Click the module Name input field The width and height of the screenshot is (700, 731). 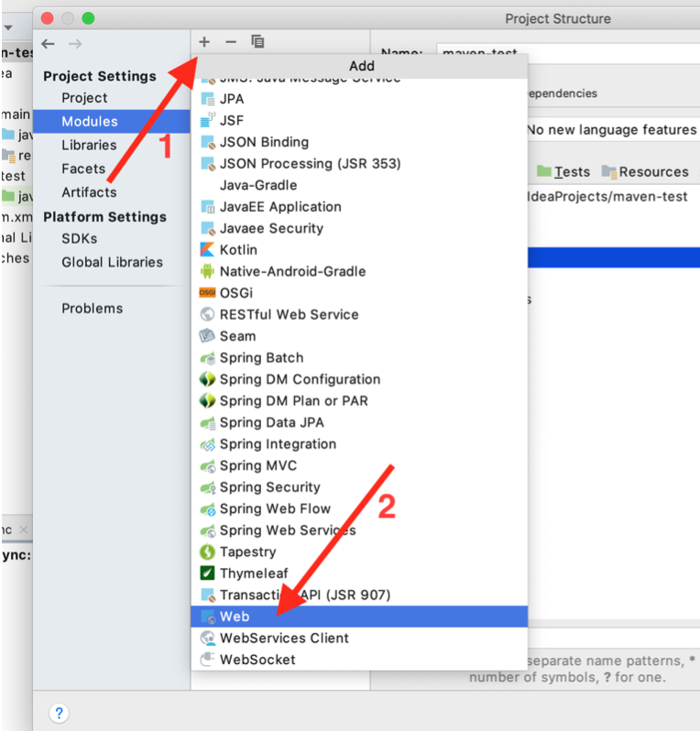click(x=568, y=52)
